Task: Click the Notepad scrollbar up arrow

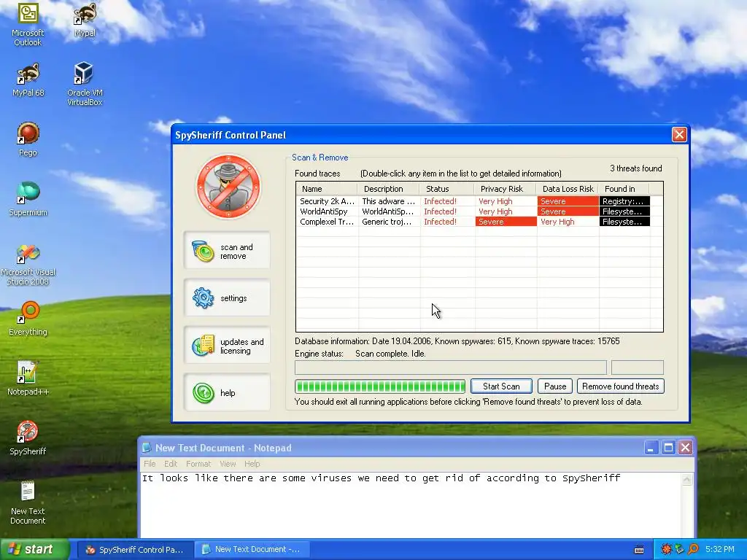Action: (x=687, y=480)
